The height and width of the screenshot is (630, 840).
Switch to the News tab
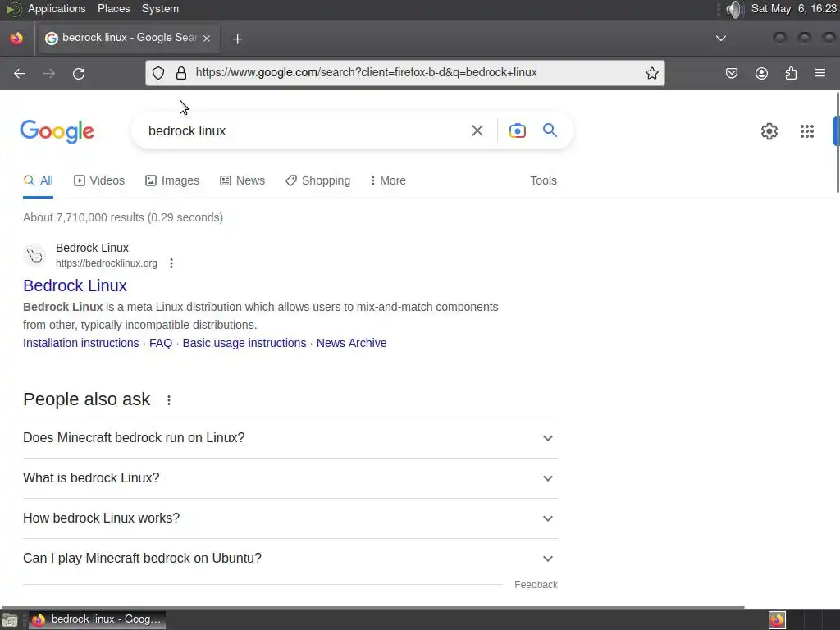point(242,180)
